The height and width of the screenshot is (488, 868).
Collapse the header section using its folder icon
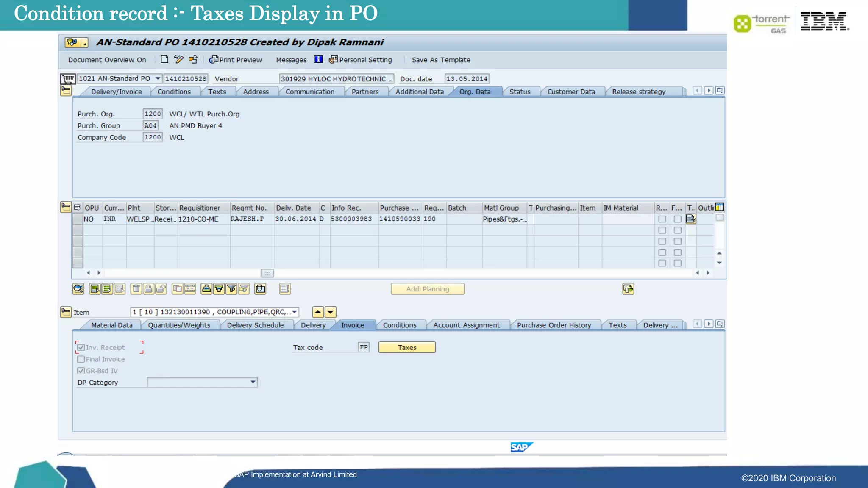click(x=66, y=91)
